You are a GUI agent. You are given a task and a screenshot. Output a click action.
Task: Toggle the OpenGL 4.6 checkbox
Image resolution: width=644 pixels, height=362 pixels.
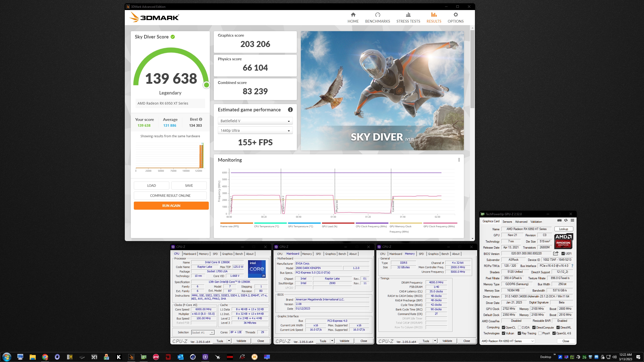click(x=554, y=333)
